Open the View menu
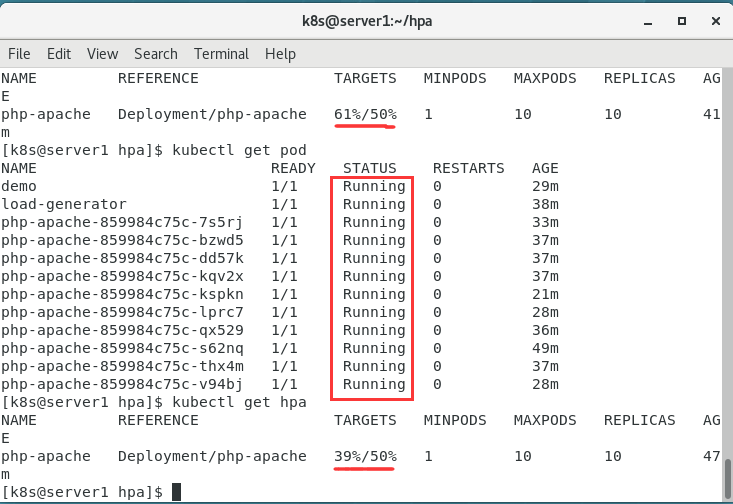The height and width of the screenshot is (504, 733). pyautogui.click(x=102, y=54)
